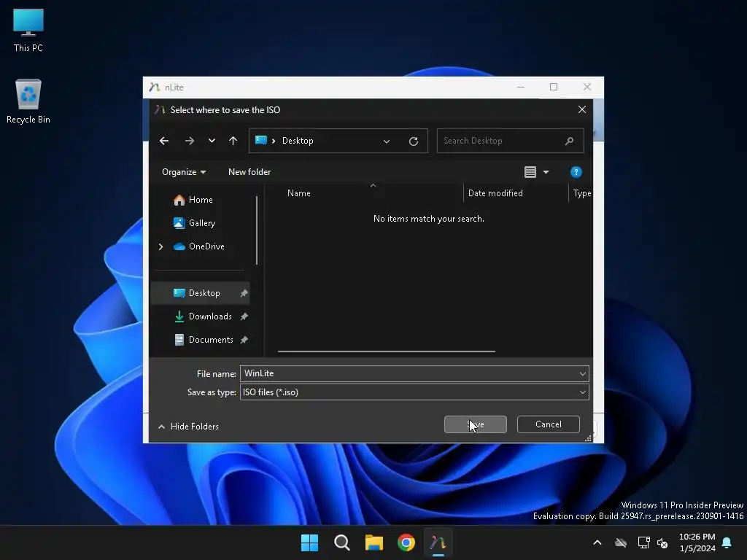The height and width of the screenshot is (560, 747).
Task: Click the muted volume tray icon
Action: pos(662,542)
